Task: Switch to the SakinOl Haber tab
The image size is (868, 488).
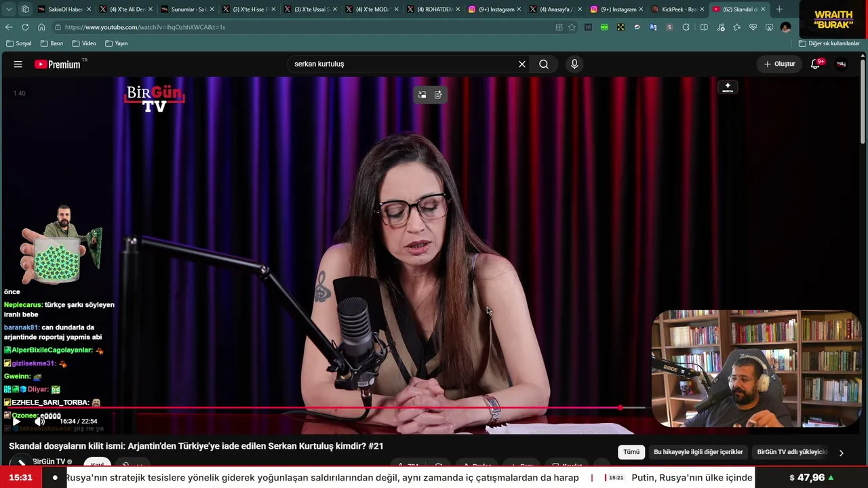Action: point(64,9)
